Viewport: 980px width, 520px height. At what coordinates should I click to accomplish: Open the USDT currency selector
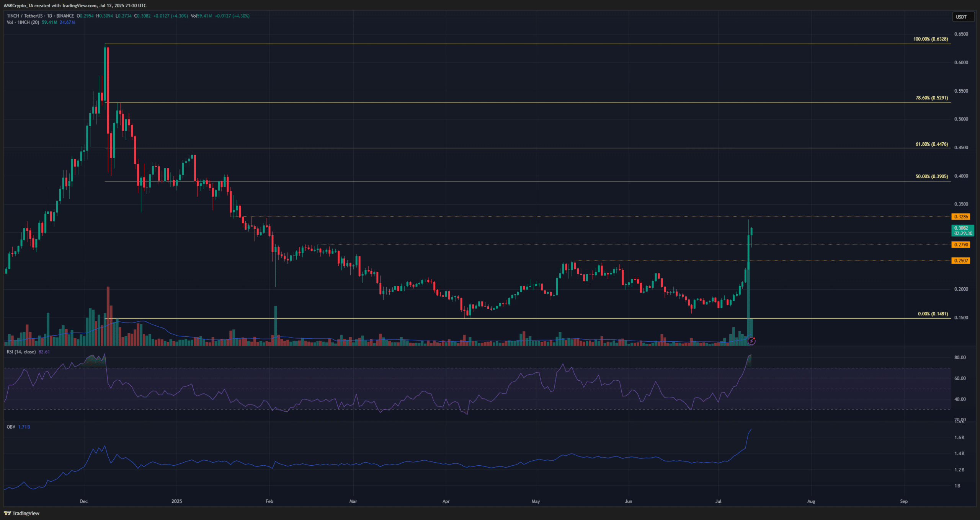[963, 17]
